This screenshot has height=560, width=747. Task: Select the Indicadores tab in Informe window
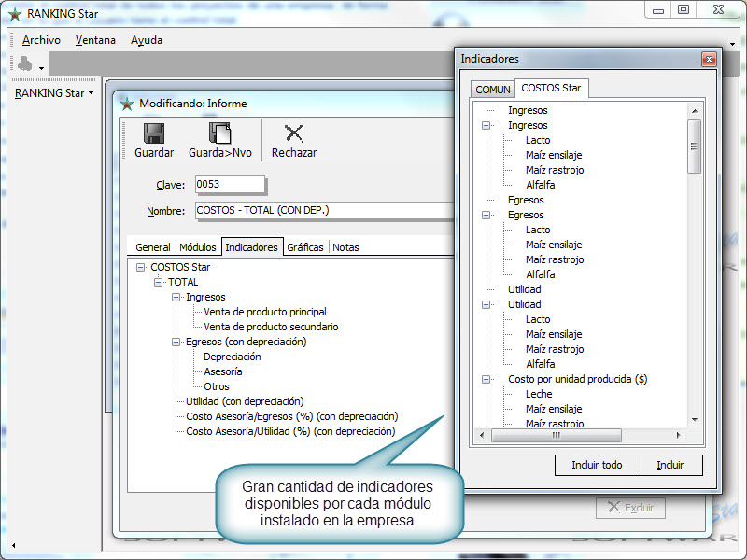click(x=251, y=247)
